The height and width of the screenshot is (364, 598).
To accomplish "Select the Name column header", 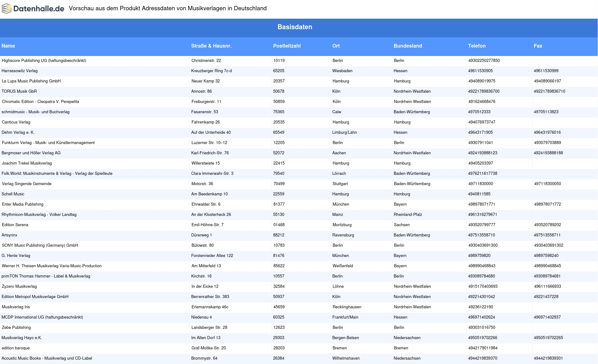I will 8,46.
